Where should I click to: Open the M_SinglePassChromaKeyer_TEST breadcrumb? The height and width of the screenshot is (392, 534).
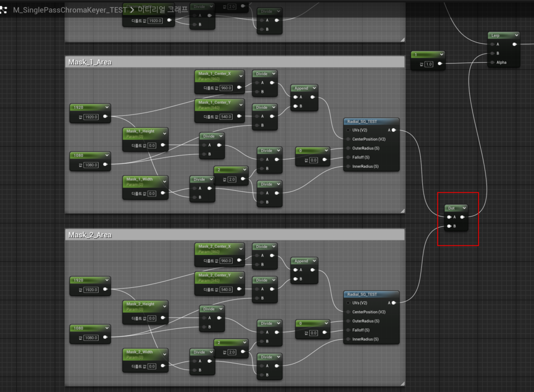click(70, 10)
